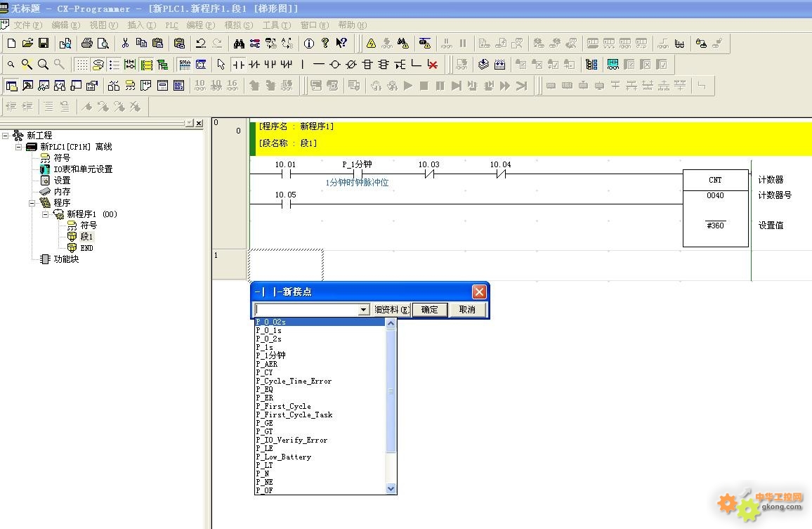Collapse the 新工程 tree node

tap(5, 136)
